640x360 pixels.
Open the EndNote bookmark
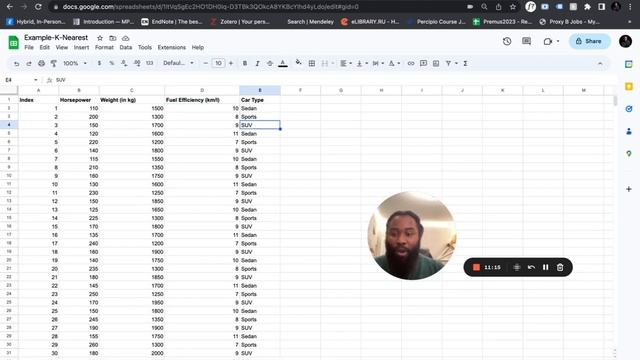click(x=172, y=22)
